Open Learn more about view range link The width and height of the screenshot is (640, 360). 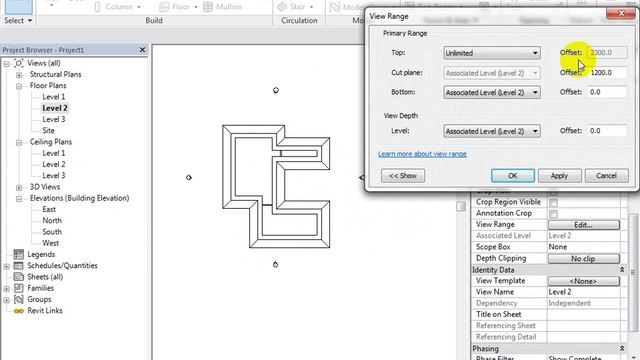422,154
